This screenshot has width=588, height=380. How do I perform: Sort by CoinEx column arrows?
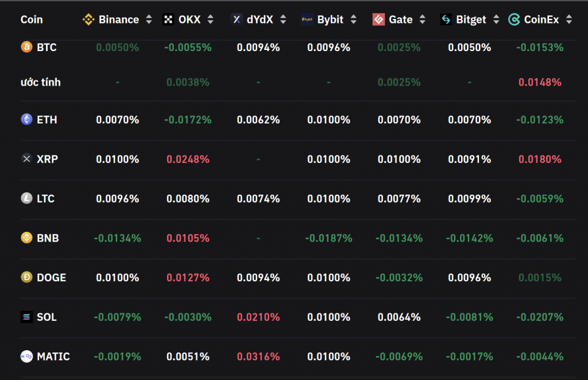coord(569,20)
